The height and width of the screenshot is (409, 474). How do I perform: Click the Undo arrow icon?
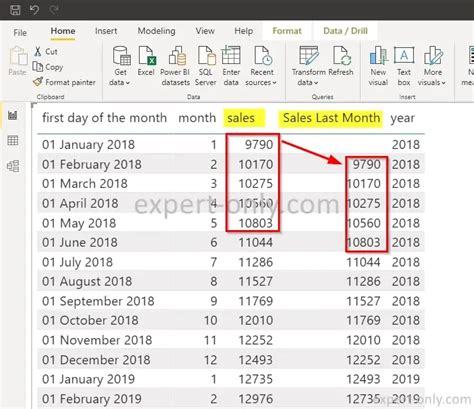[34, 10]
